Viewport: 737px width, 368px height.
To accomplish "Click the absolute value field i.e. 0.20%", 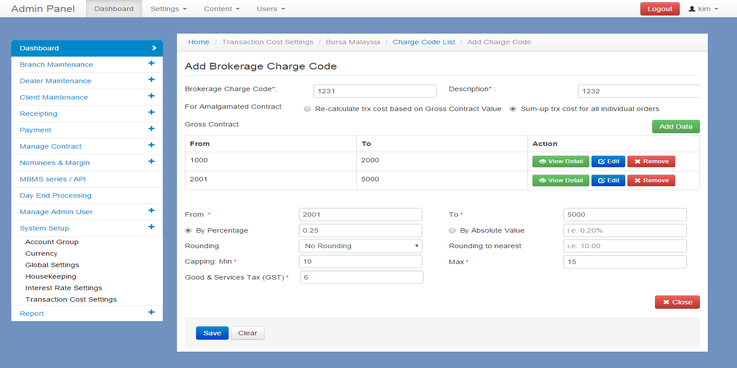I will coord(625,230).
